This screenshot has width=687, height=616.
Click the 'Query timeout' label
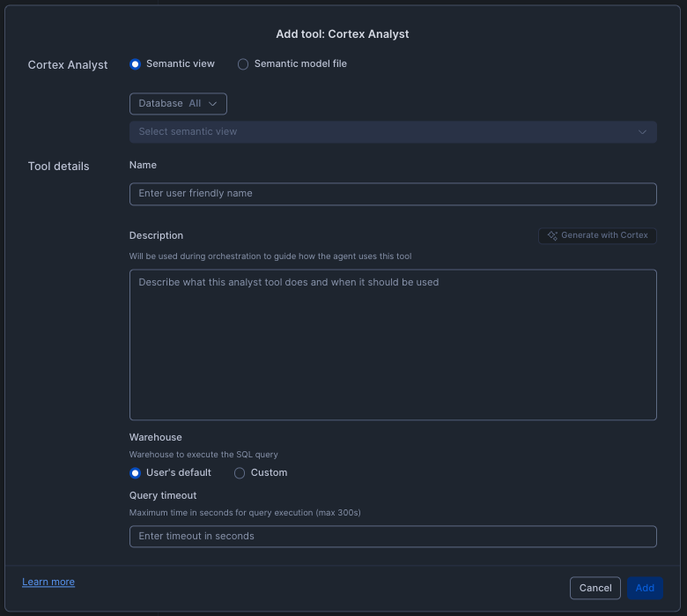click(x=163, y=495)
